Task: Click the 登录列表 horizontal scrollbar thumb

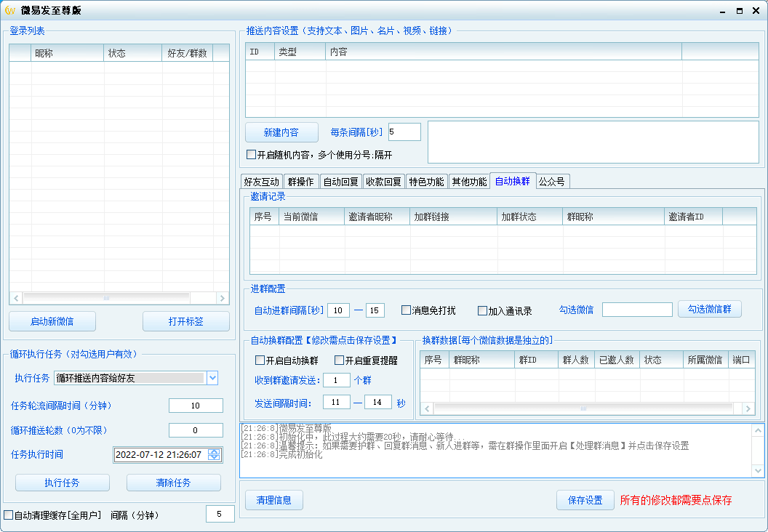Action: coord(106,297)
